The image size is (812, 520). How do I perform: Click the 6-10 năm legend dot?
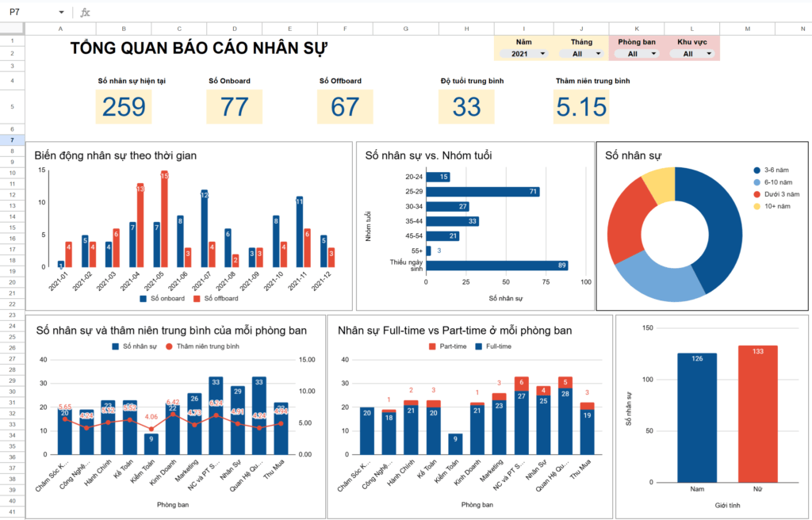tap(756, 182)
